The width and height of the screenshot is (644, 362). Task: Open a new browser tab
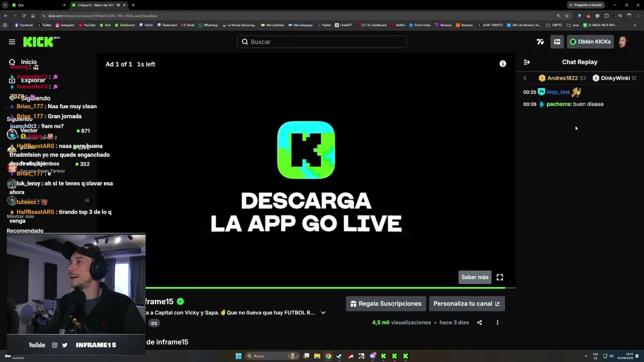coord(133,5)
